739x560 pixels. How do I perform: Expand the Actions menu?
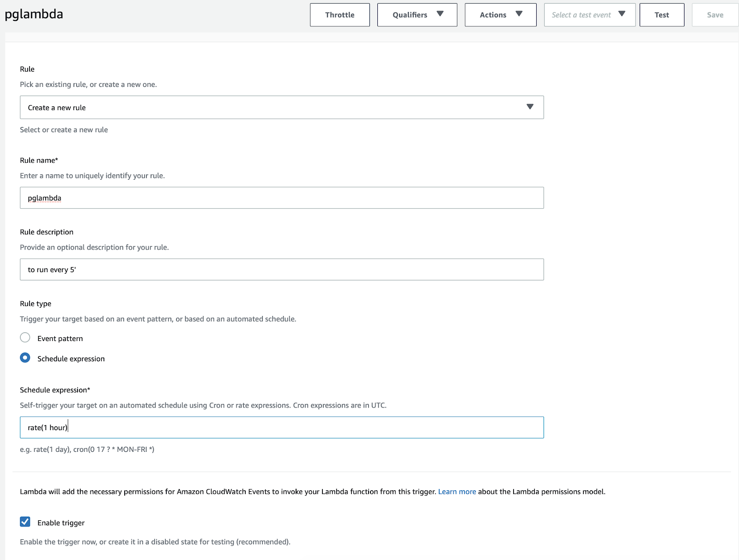click(x=500, y=15)
